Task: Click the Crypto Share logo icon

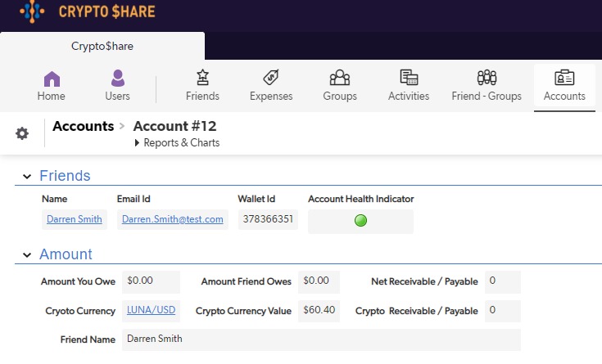Action: (x=32, y=11)
